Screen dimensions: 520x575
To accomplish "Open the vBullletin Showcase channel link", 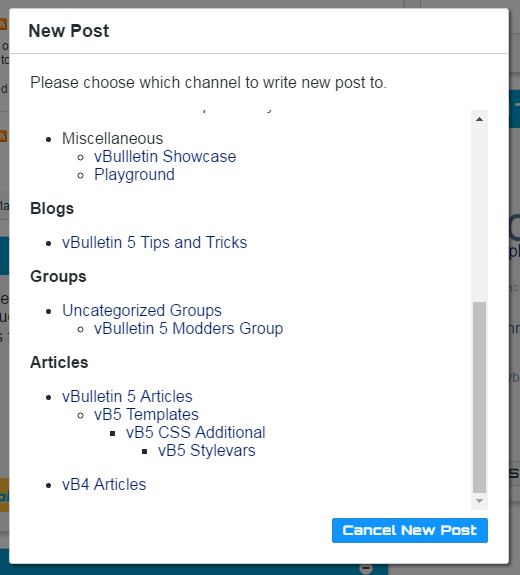I will [165, 157].
